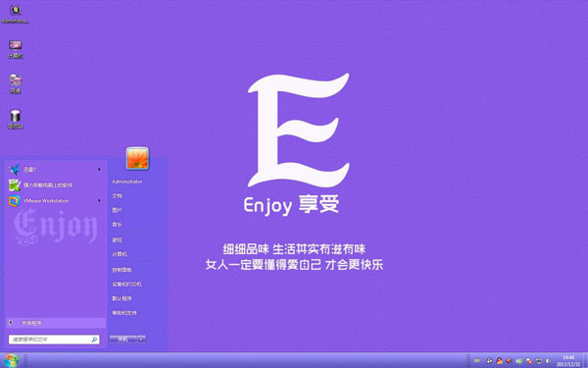Click the round tray icon beside keyboard icon
The image size is (588, 368).
tap(489, 361)
